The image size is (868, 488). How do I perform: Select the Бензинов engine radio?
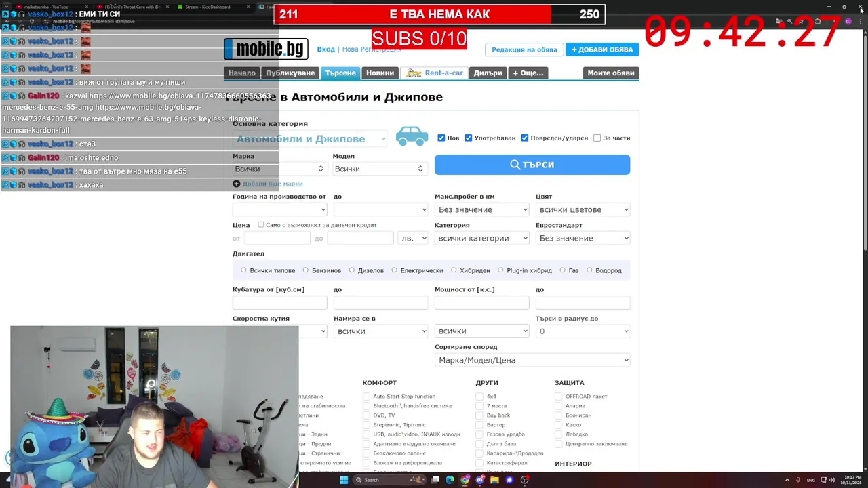pos(306,270)
